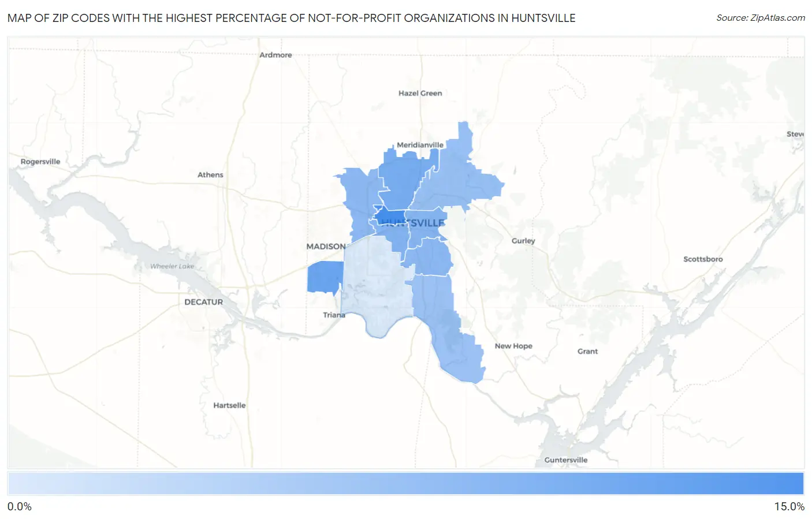Select the Hazel Green label on map
Image resolution: width=812 pixels, height=519 pixels.
tap(420, 93)
